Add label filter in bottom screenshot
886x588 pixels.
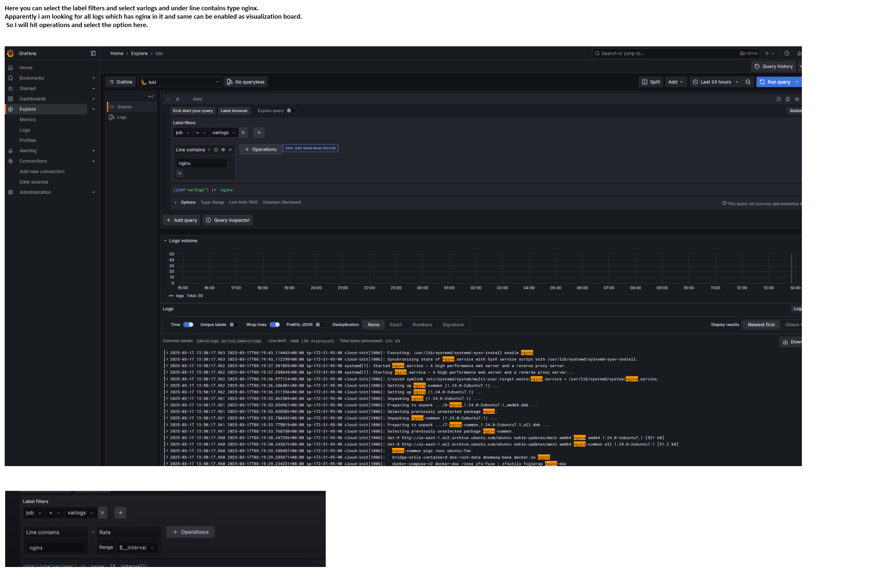[121, 513]
